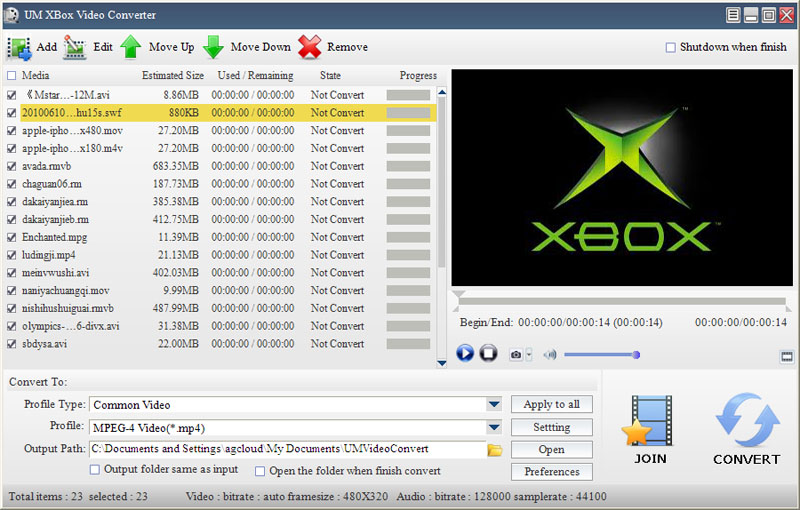
Task: Open the title bar menu icon
Action: (733, 15)
